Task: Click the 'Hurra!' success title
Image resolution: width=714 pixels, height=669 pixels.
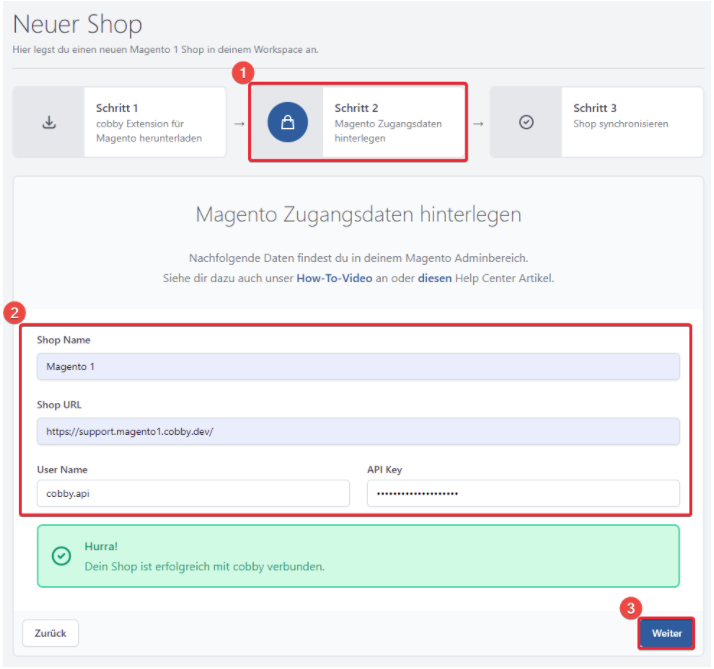Action: coord(101,546)
